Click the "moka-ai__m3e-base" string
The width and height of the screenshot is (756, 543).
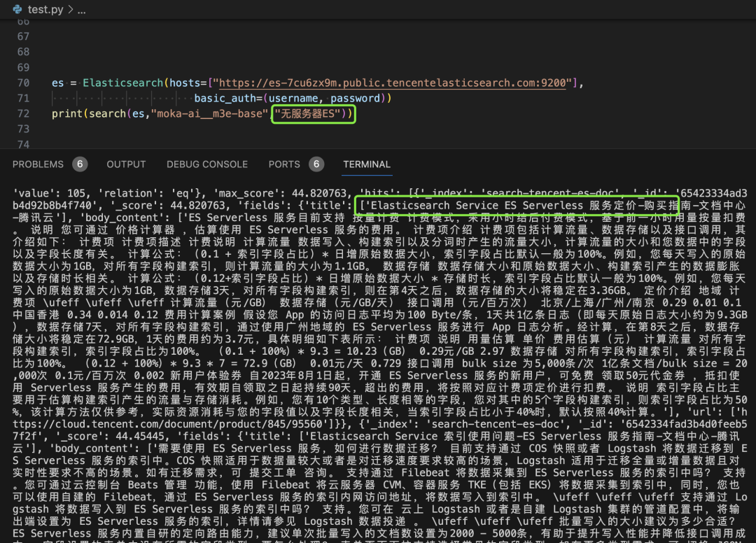(210, 113)
